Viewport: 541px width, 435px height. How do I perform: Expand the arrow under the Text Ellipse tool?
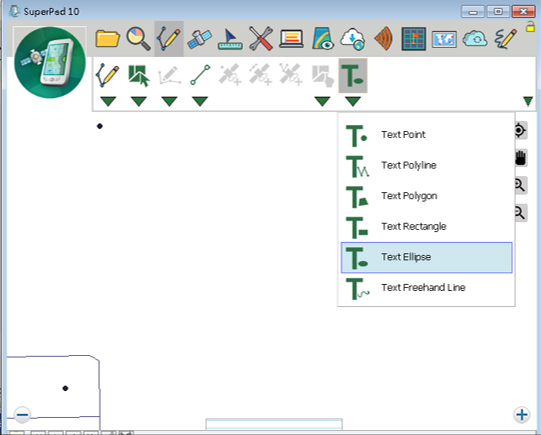pos(353,101)
